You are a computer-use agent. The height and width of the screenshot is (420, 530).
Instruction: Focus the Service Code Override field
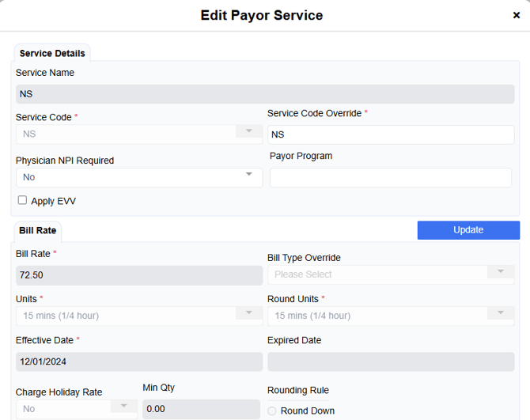(391, 134)
